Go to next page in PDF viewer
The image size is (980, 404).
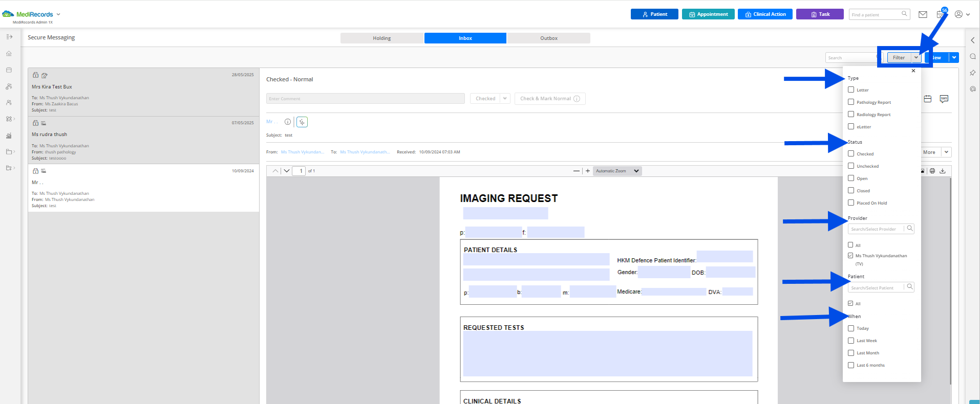(287, 171)
